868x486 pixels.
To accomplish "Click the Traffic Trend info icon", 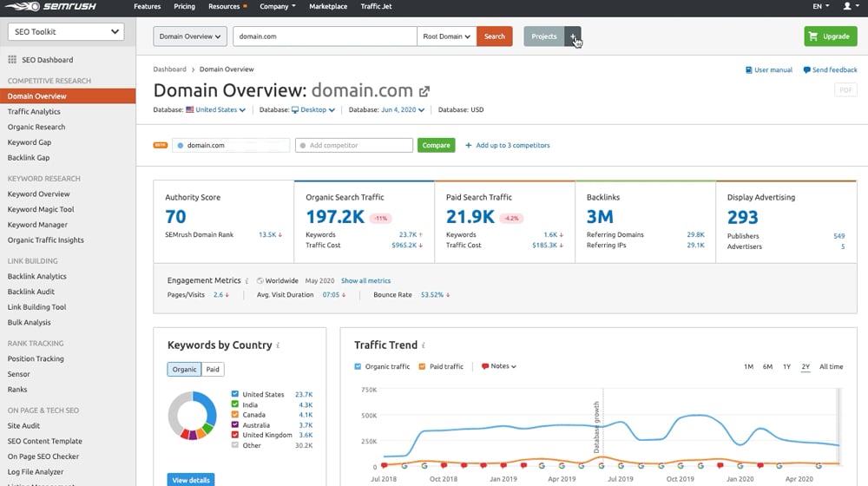I will coord(424,345).
